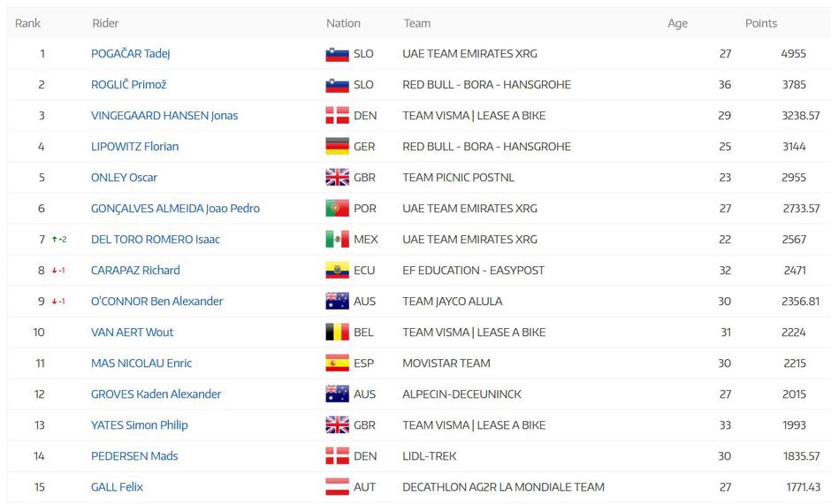Click the green up arrow at rank 7
Viewport: 831px width, 504px height.
click(55, 240)
